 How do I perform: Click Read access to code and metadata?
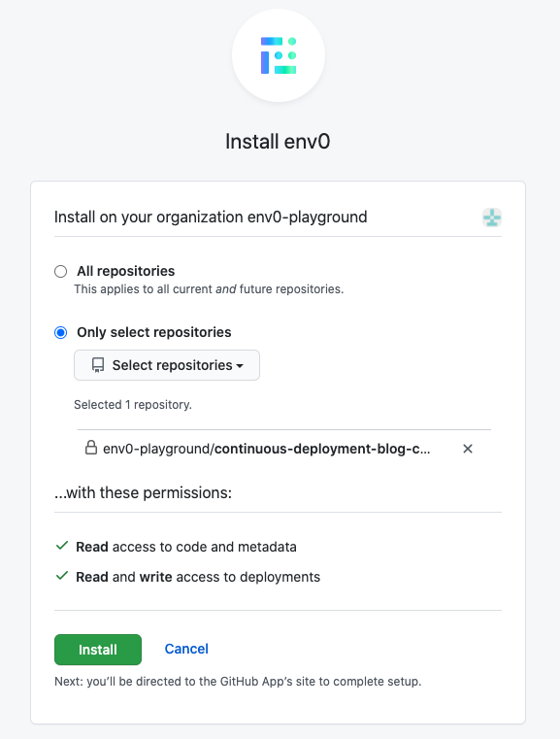[186, 547]
